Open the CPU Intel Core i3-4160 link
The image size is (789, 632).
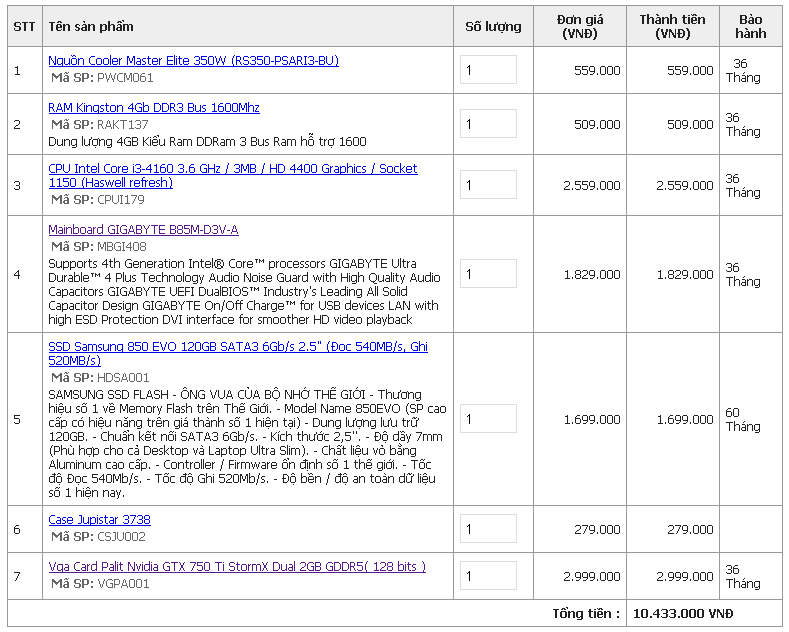point(232,176)
